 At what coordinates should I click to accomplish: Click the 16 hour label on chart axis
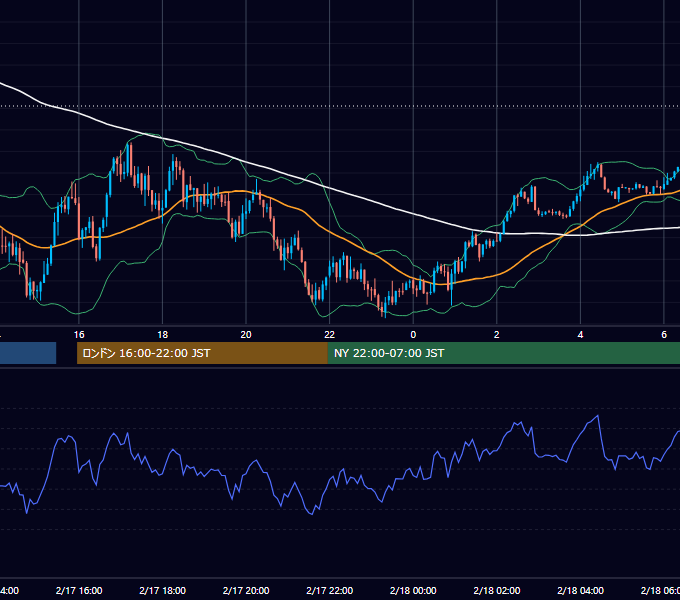coord(79,335)
